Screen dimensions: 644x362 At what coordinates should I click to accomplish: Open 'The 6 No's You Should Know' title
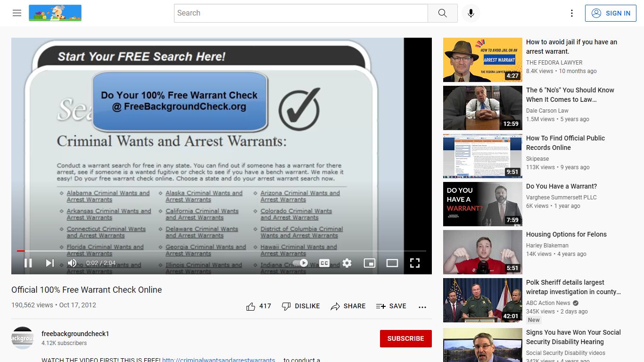tap(570, 95)
